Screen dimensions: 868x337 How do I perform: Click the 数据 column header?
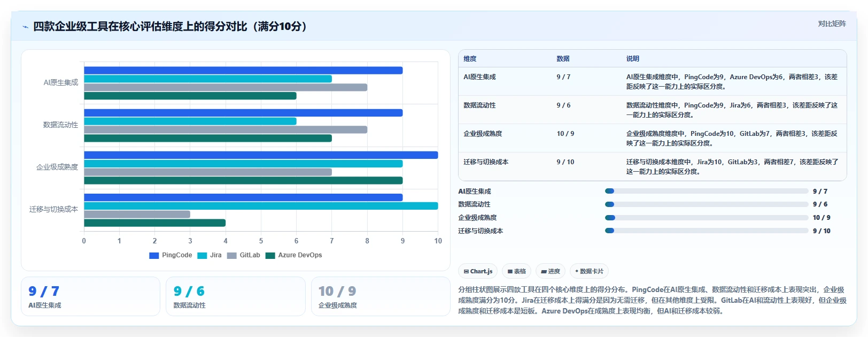coord(563,59)
